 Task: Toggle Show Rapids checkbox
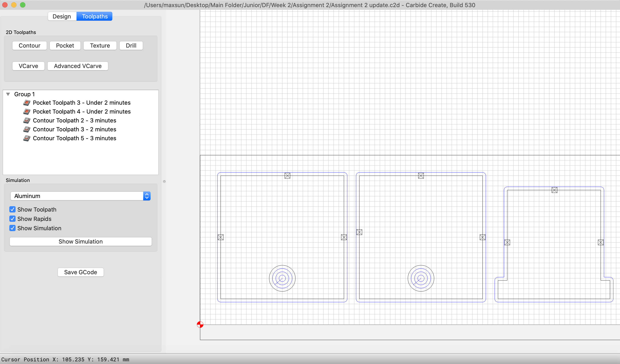12,219
